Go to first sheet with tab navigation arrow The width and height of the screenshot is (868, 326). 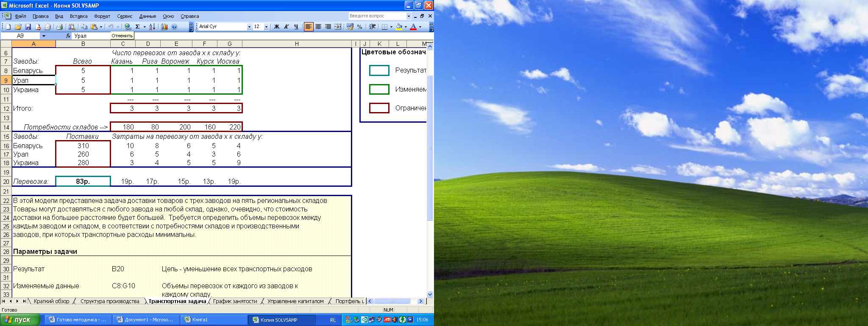click(4, 301)
